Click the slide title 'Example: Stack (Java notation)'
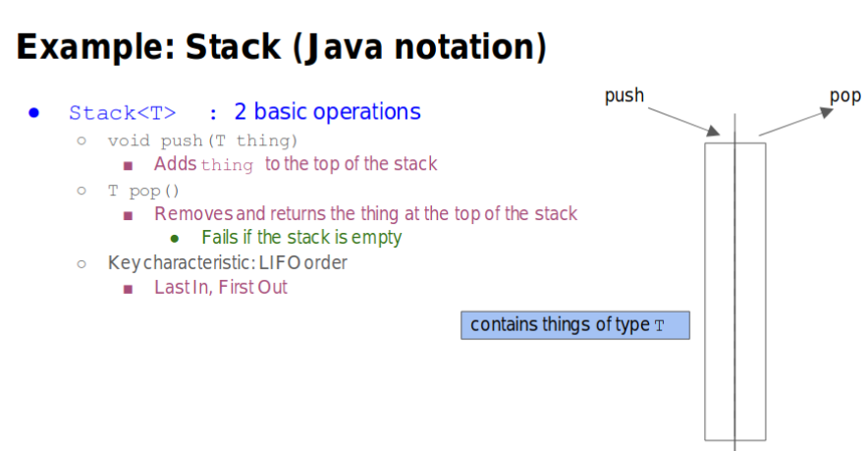The image size is (868, 451). (x=281, y=47)
